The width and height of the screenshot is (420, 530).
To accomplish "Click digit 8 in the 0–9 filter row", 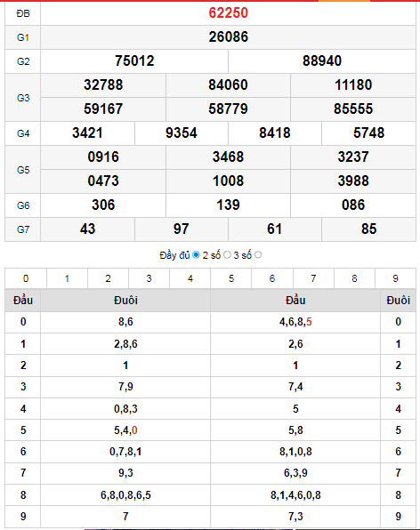I will (x=354, y=278).
